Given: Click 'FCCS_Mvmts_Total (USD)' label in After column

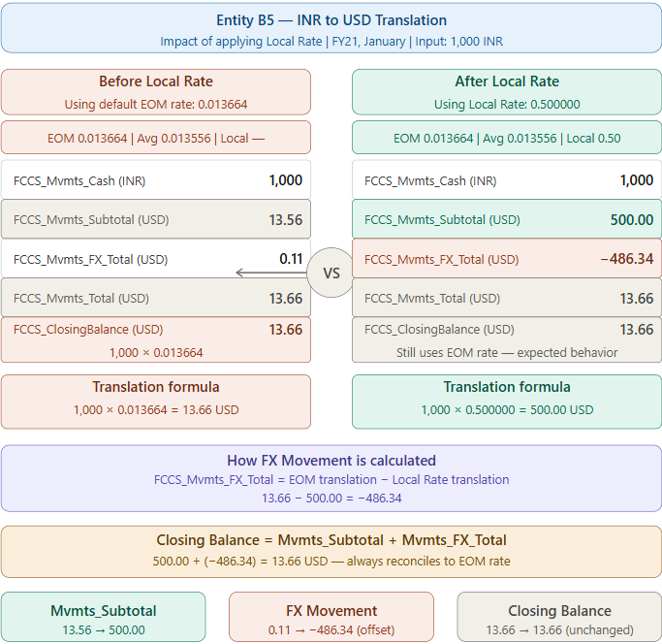Looking at the screenshot, I should pos(432,299).
